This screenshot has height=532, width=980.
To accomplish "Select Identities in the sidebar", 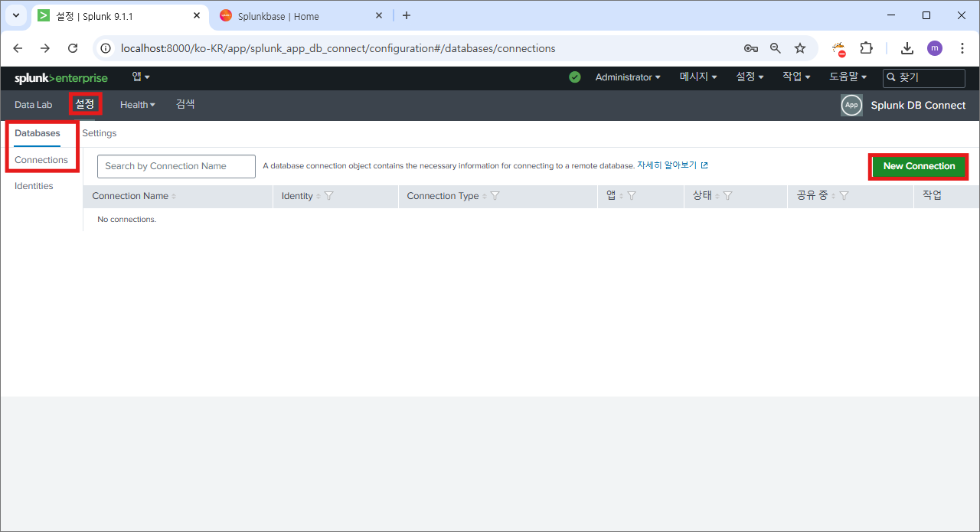I will tap(34, 186).
